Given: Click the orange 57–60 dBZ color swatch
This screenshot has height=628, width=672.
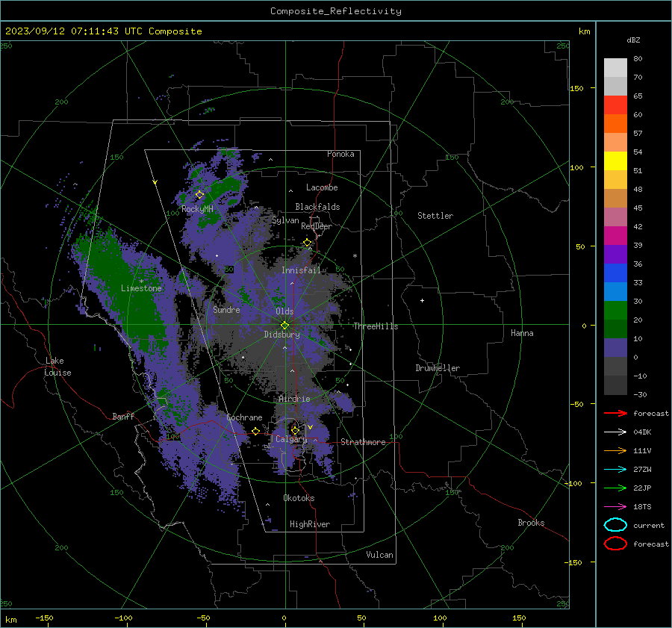Looking at the screenshot, I should tap(615, 124).
